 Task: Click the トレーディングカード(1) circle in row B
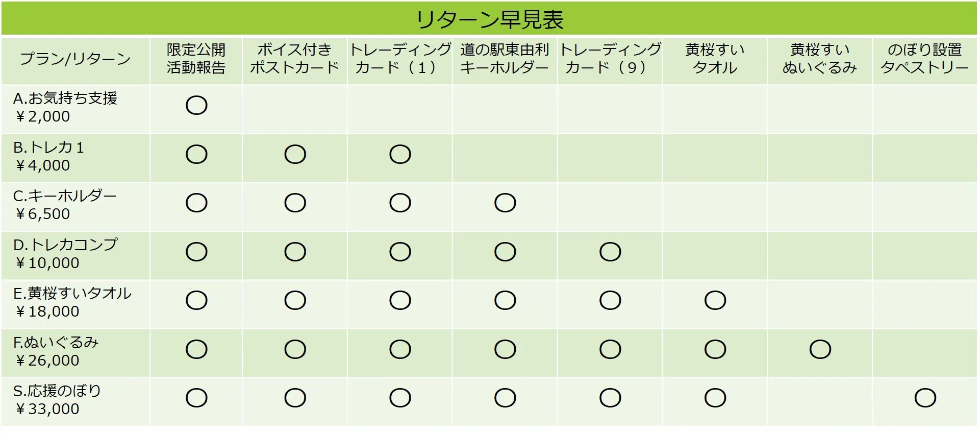(x=400, y=155)
